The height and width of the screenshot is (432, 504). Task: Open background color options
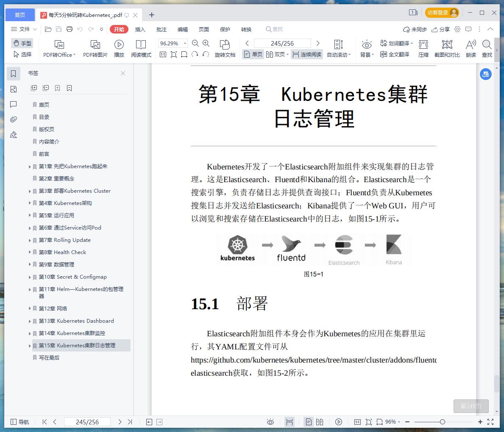367,49
